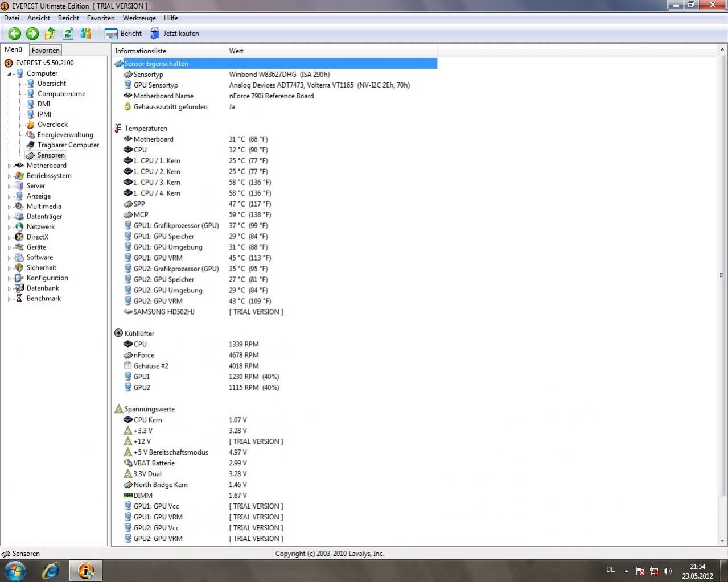Click the Wert column header
Viewport: 728px width, 582px height.
(331, 51)
